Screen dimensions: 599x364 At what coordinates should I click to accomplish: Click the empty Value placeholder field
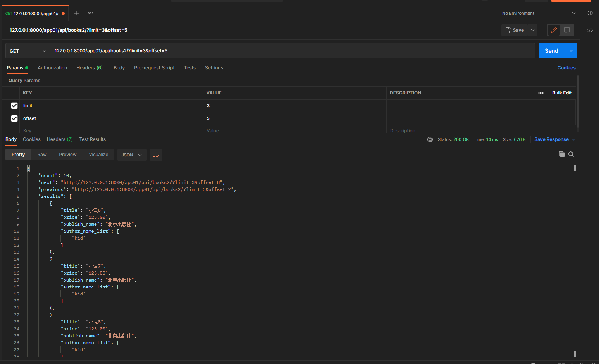point(294,130)
